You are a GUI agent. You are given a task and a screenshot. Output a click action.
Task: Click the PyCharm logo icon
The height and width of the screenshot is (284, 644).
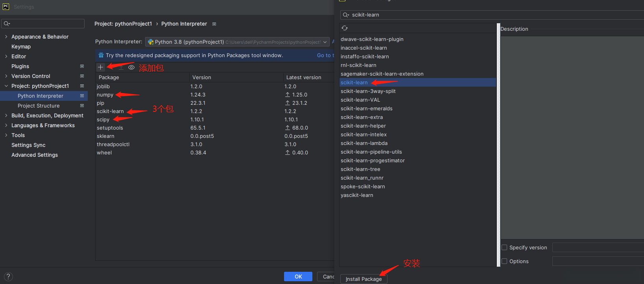[6, 6]
